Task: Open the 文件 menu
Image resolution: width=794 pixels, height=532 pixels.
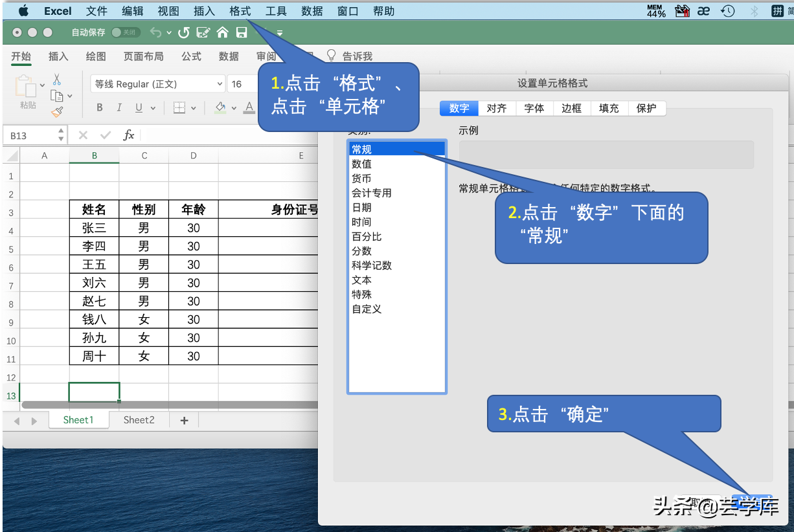Action: tap(96, 11)
